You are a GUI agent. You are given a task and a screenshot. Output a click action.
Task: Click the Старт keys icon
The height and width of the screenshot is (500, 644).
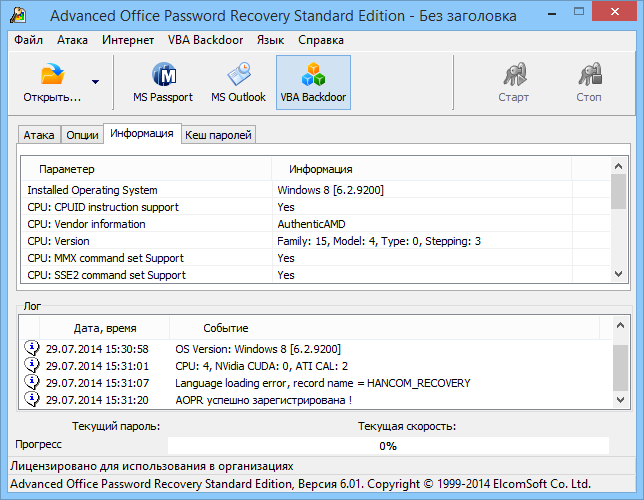514,74
